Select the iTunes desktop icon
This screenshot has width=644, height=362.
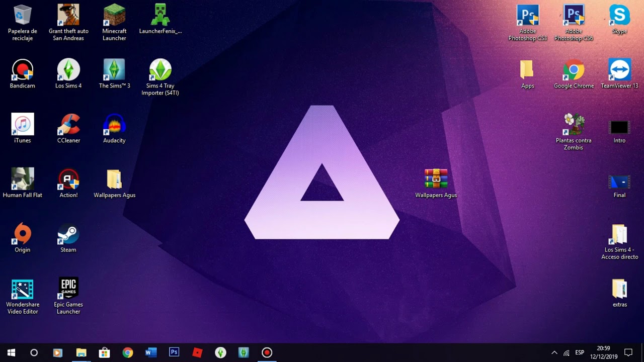23,129
